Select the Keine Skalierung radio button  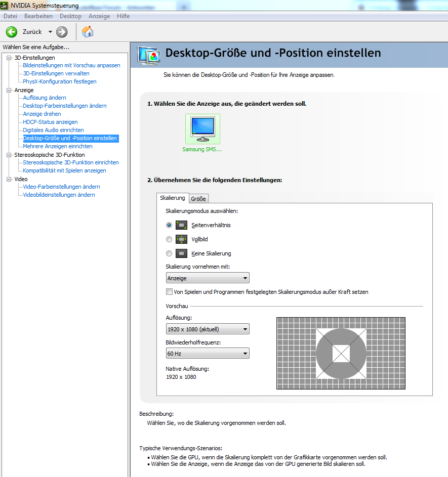point(169,253)
